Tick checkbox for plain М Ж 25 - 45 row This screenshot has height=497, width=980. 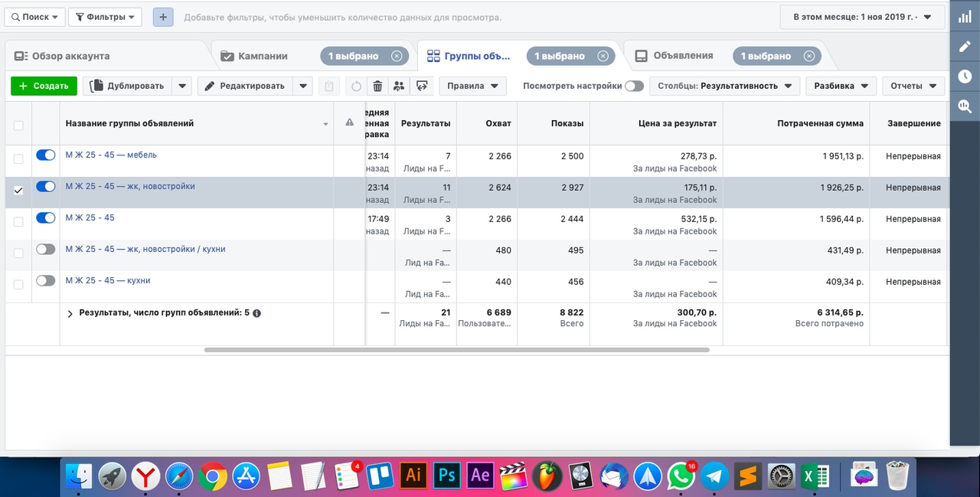(18, 221)
